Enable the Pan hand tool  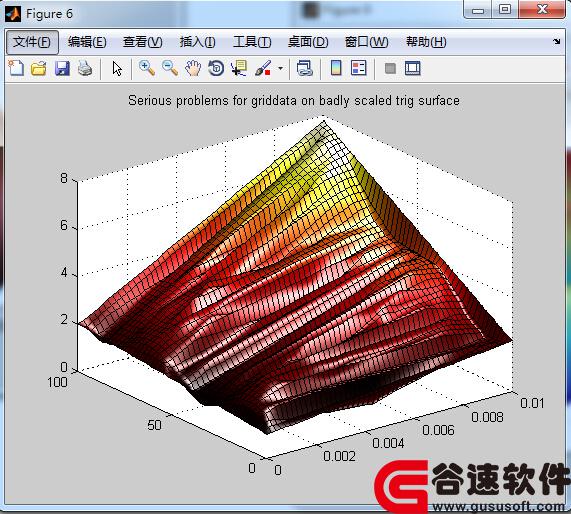click(193, 68)
